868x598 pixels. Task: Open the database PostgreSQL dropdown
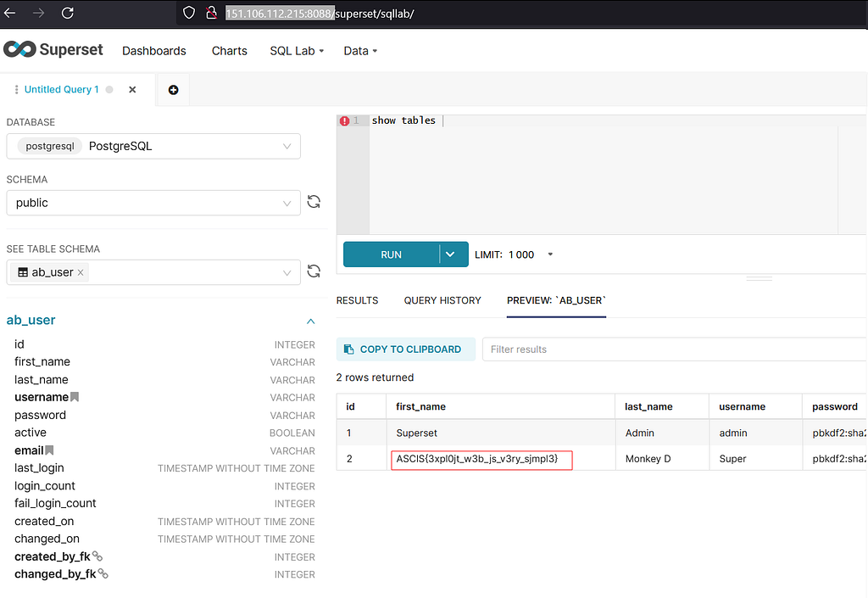click(x=153, y=146)
